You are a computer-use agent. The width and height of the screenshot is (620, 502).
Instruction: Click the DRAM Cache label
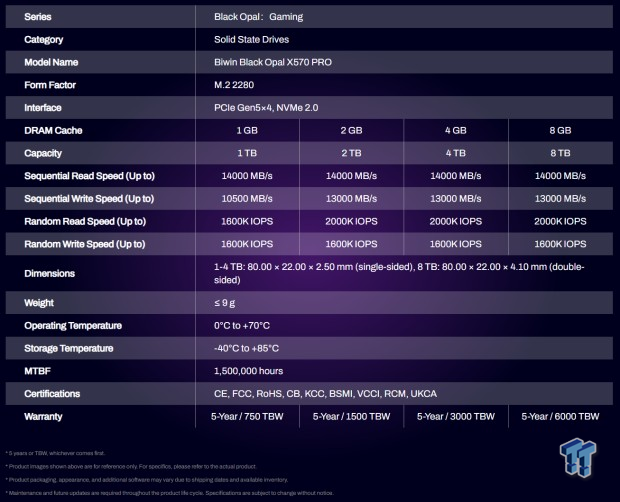coord(53,130)
